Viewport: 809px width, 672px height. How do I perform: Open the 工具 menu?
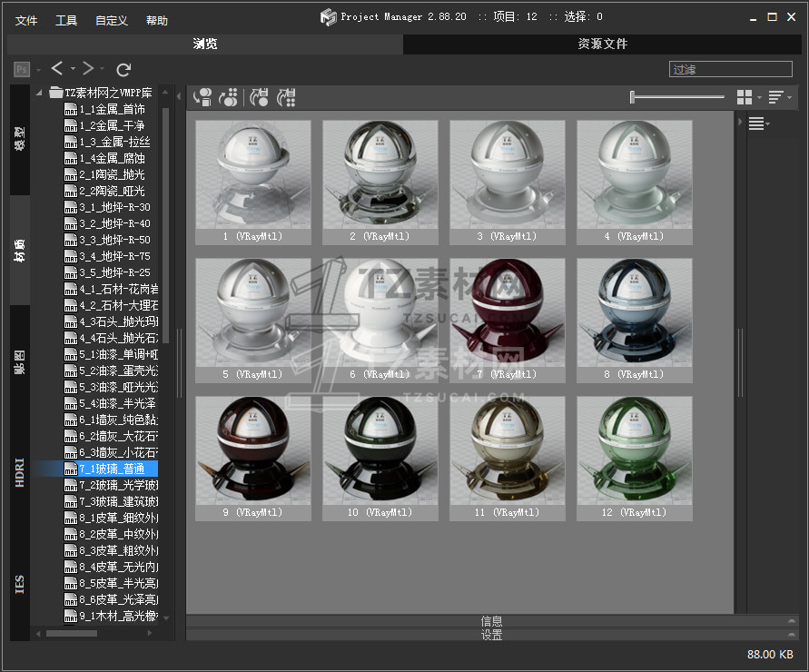66,20
